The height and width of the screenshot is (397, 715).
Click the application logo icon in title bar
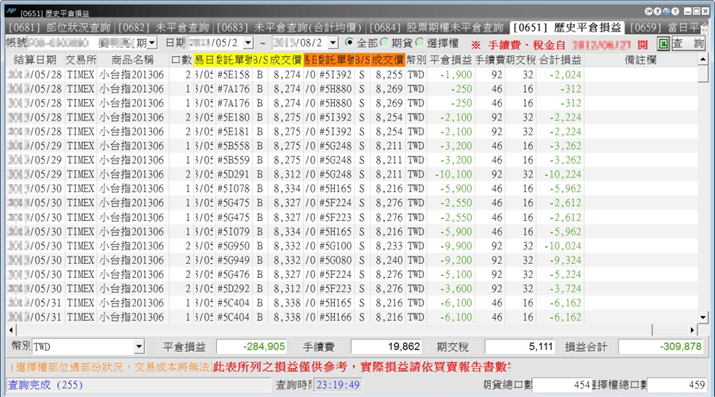pos(11,12)
